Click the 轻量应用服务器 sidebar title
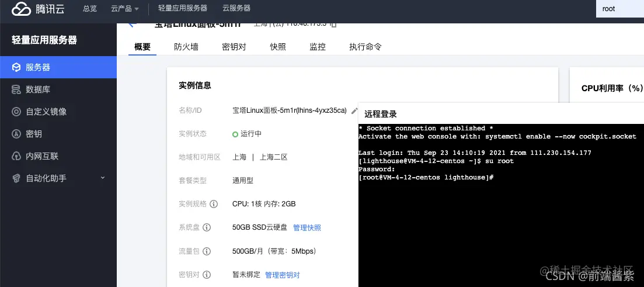Screen dimensions: 644x287 coord(44,40)
